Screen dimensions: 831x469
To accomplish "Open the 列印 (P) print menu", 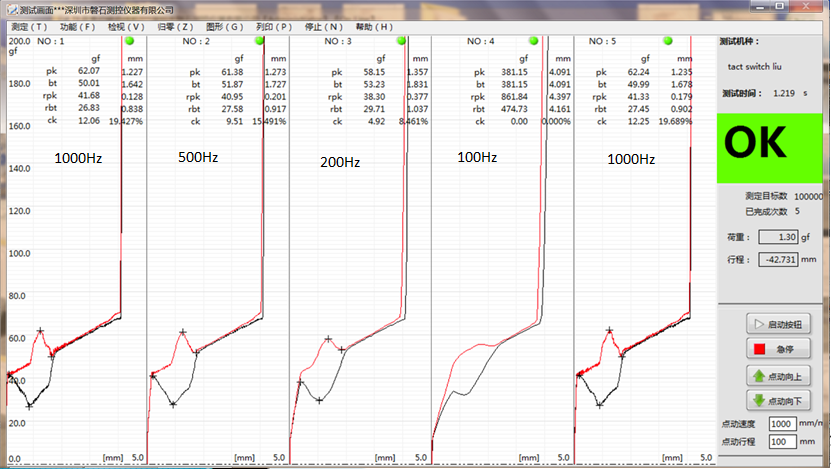I will 273,26.
